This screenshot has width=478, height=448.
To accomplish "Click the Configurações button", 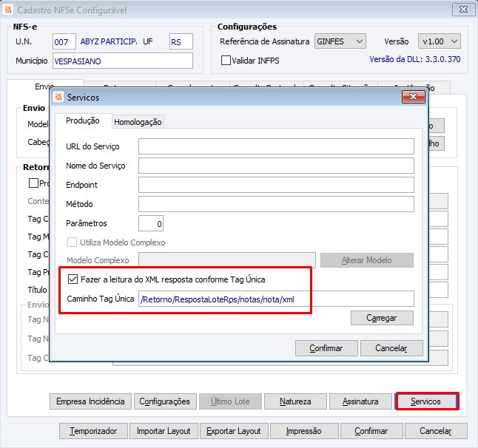I will (165, 401).
